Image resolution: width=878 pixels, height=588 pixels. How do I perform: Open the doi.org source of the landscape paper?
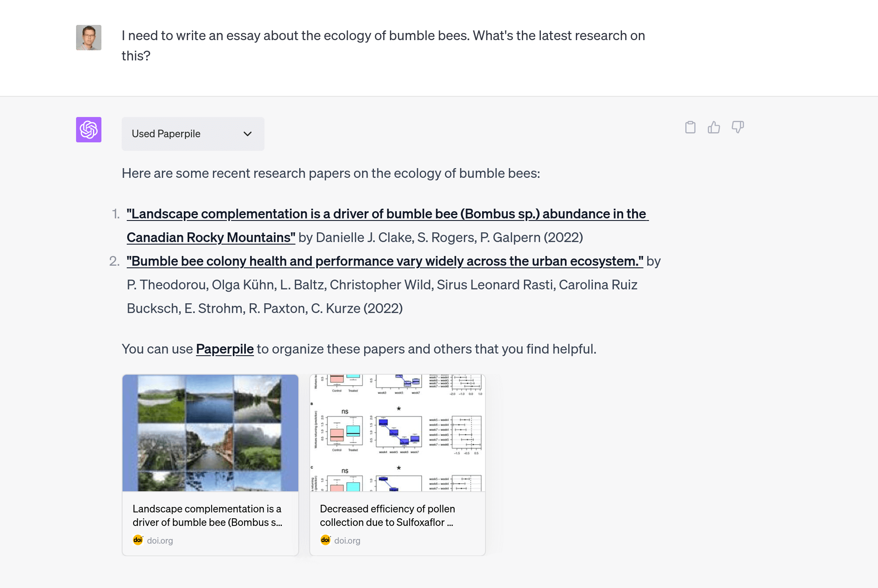(161, 540)
